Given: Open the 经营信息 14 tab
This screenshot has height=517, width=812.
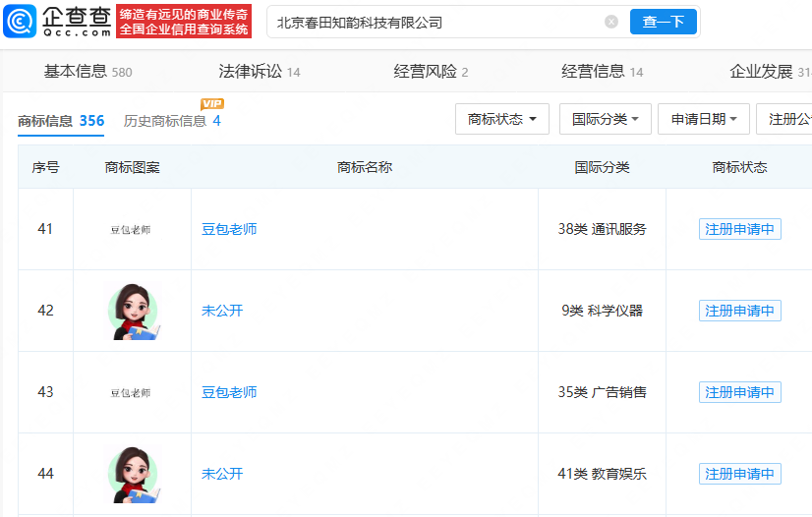Looking at the screenshot, I should click(603, 72).
